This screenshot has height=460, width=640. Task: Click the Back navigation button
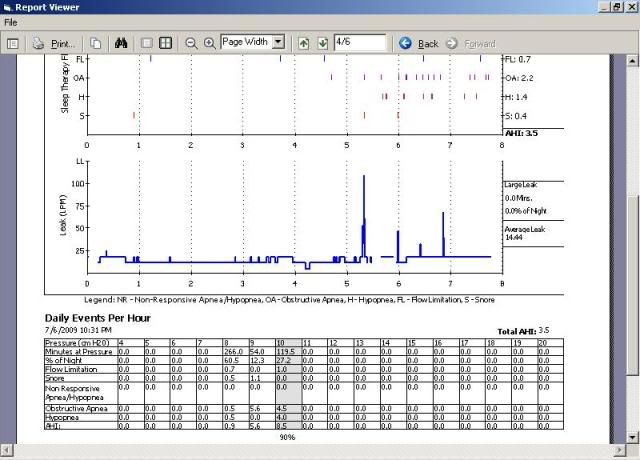coord(419,43)
